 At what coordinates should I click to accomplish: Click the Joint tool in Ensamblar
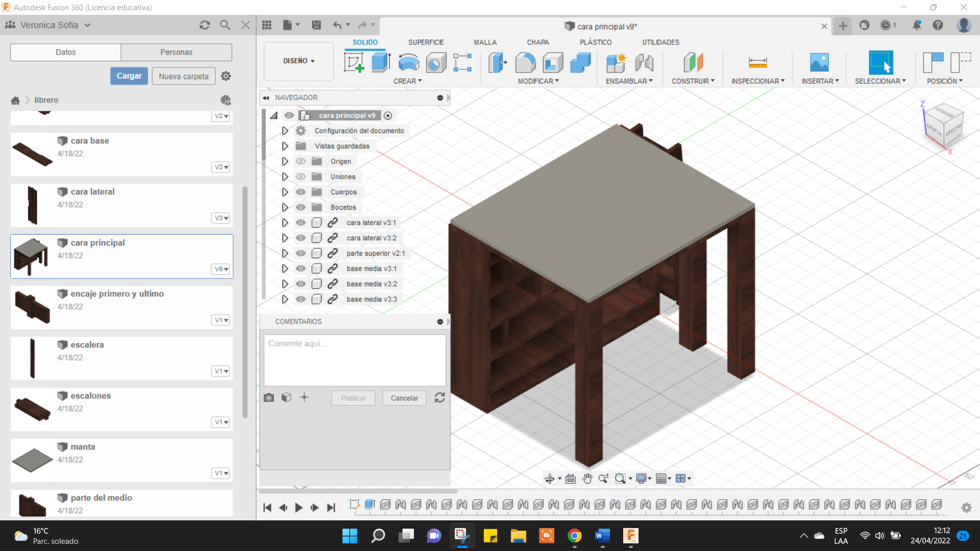pos(644,63)
